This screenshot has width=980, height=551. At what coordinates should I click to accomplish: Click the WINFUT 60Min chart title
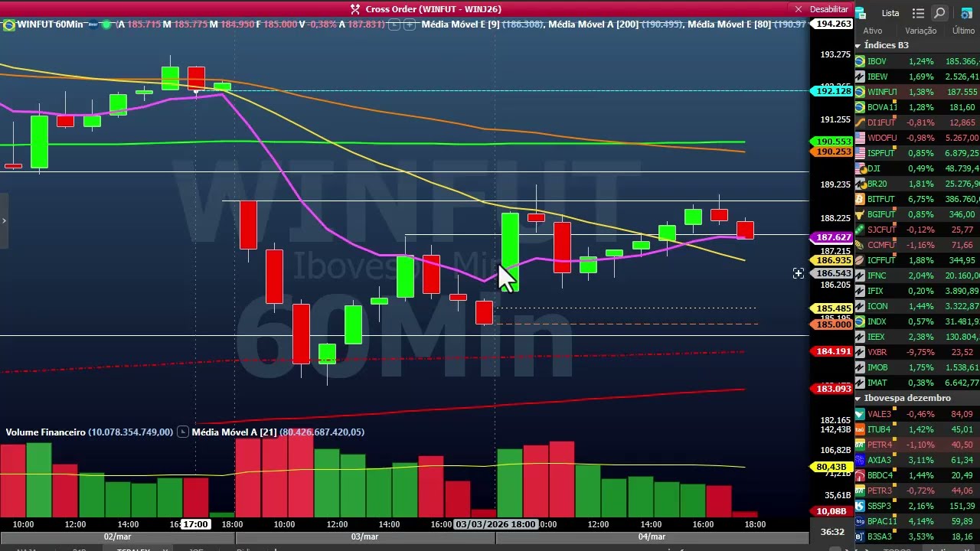pyautogui.click(x=50, y=24)
